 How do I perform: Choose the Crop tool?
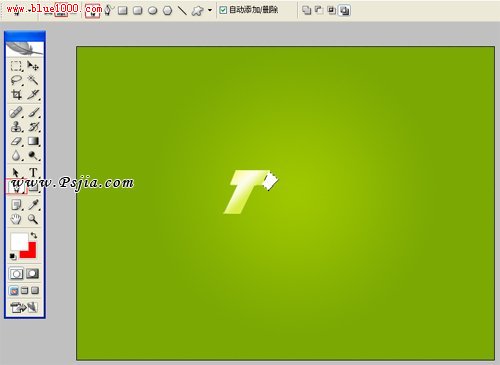[16, 95]
